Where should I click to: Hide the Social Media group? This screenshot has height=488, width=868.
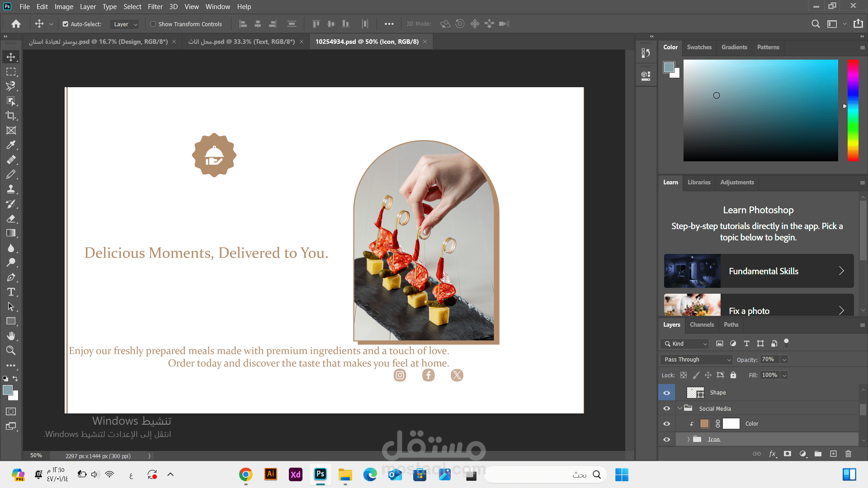(x=666, y=408)
